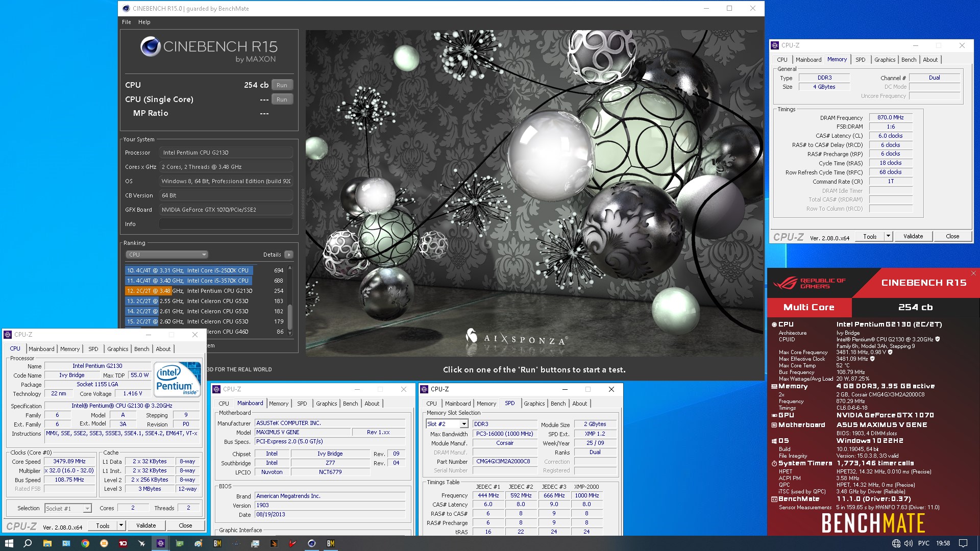Click the System Timers stopwatch icon in BenchMate

pos(774,463)
